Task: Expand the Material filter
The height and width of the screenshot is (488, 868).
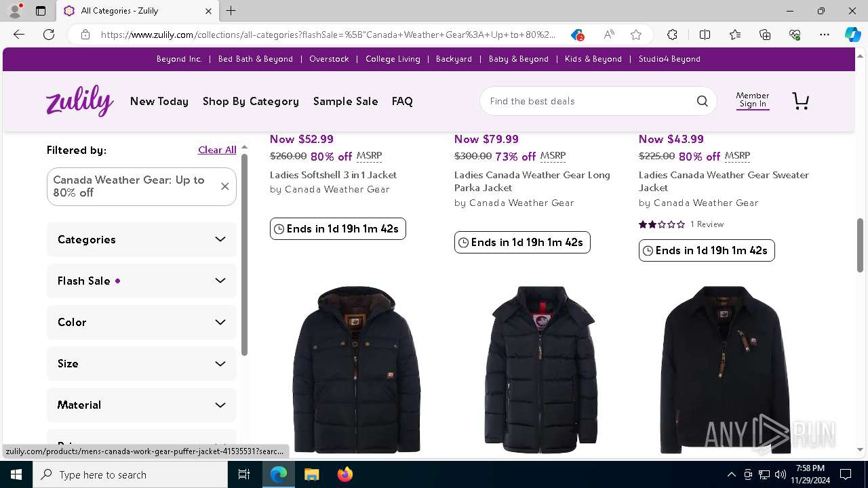Action: tap(142, 405)
